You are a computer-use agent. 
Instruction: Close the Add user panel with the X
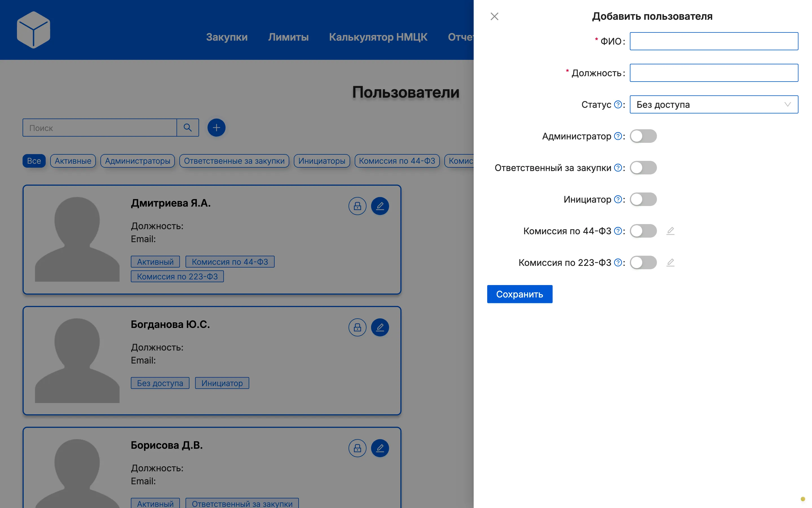tap(494, 16)
